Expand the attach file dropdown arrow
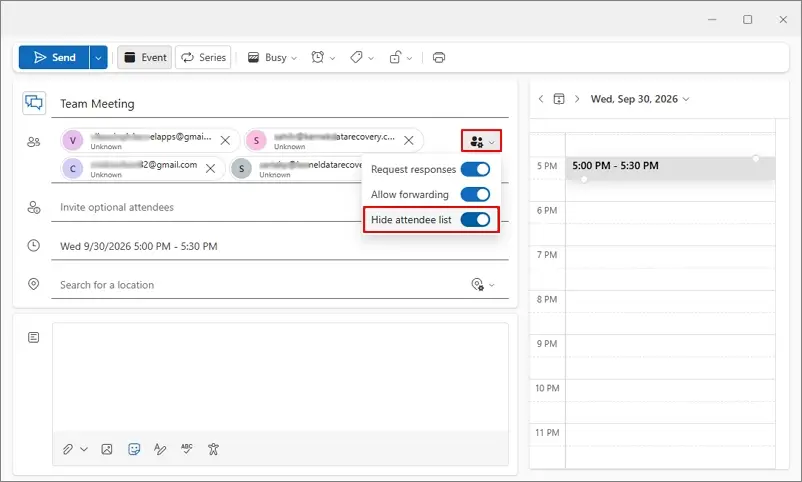This screenshot has height=482, width=802. (x=84, y=449)
